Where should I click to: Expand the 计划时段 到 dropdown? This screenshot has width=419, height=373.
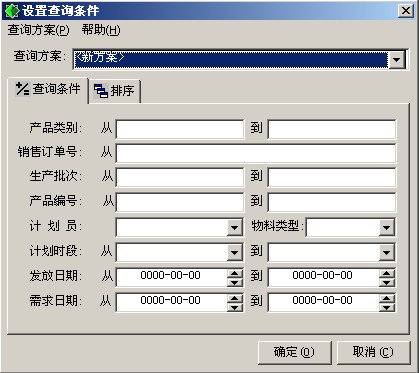(386, 252)
